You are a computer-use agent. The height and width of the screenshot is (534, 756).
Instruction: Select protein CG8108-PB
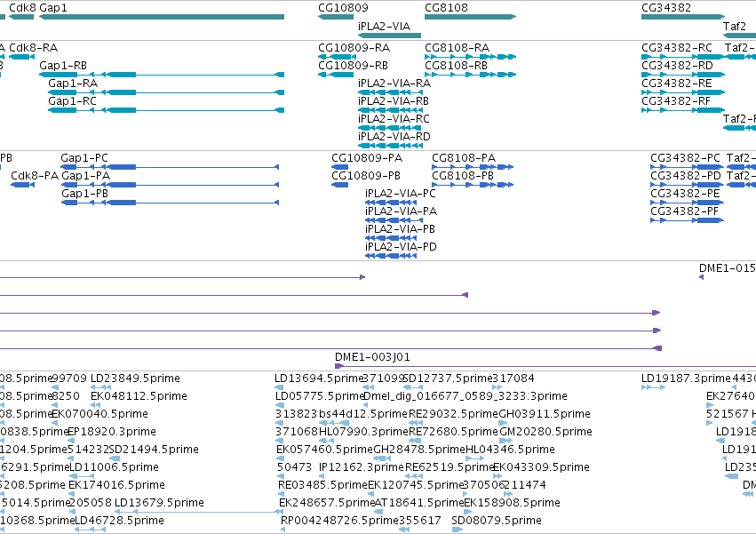coord(473,185)
